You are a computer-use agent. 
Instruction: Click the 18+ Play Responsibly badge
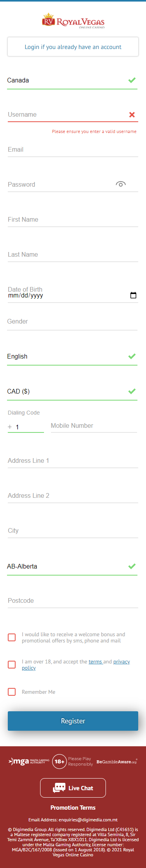pyautogui.click(x=73, y=761)
